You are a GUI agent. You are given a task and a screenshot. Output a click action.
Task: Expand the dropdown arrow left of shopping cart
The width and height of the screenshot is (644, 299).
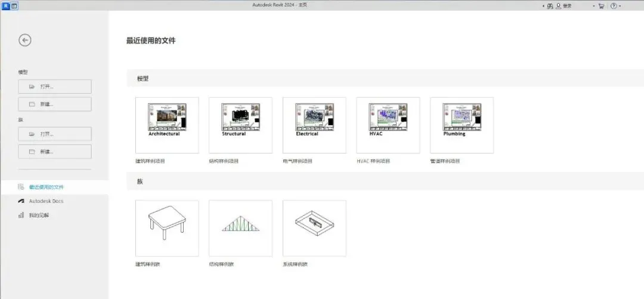coord(594,6)
